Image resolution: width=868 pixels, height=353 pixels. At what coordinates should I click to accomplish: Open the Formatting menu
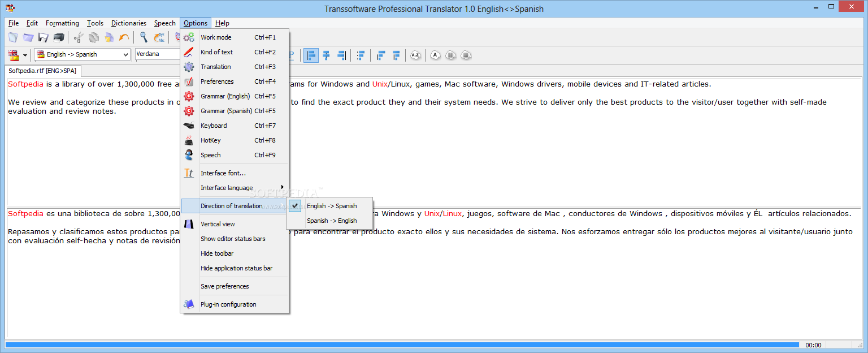pyautogui.click(x=62, y=23)
